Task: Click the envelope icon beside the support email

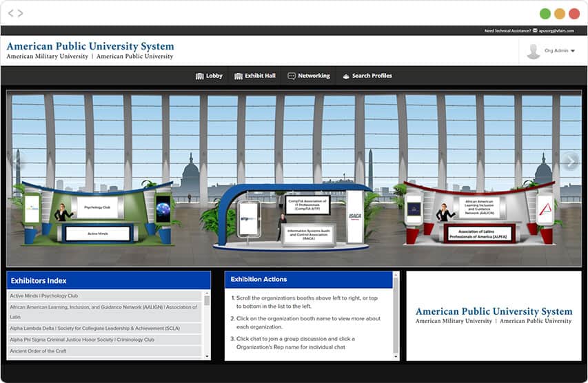Action: (535, 30)
